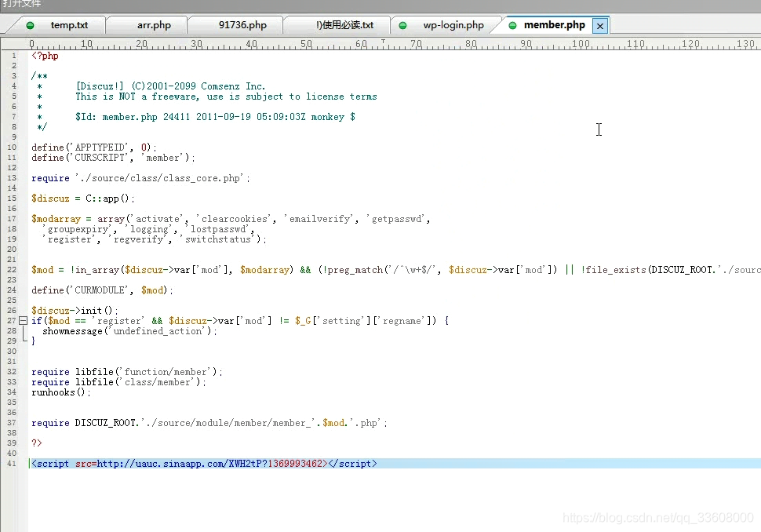Switch to the wp-login.php tab
Image resolution: width=761 pixels, height=532 pixels.
pyautogui.click(x=453, y=25)
